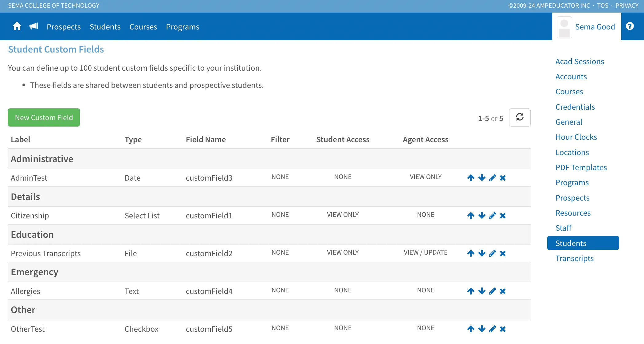Edit the Previous Transcripts field
Image resolution: width=644 pixels, height=344 pixels.
pyautogui.click(x=493, y=253)
